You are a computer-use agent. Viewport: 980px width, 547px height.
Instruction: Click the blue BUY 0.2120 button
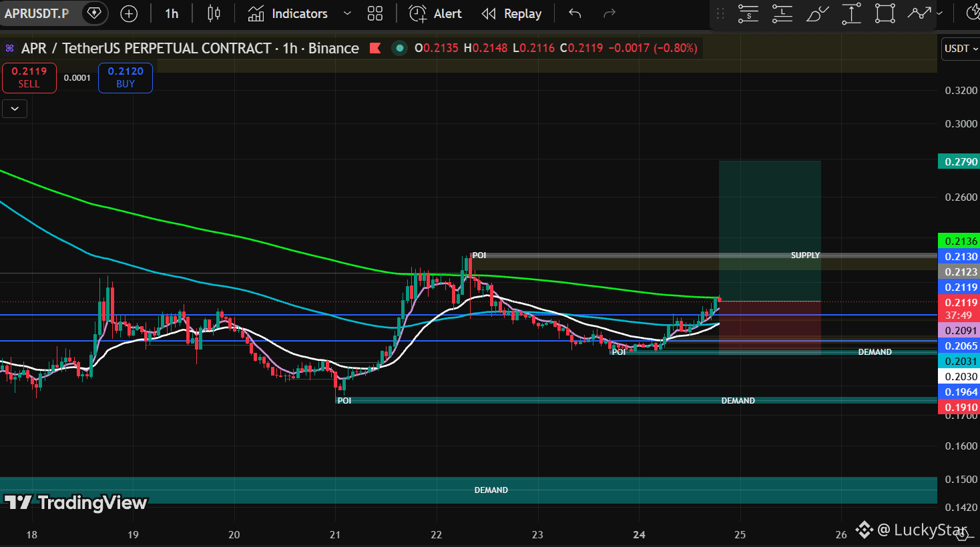tap(126, 77)
